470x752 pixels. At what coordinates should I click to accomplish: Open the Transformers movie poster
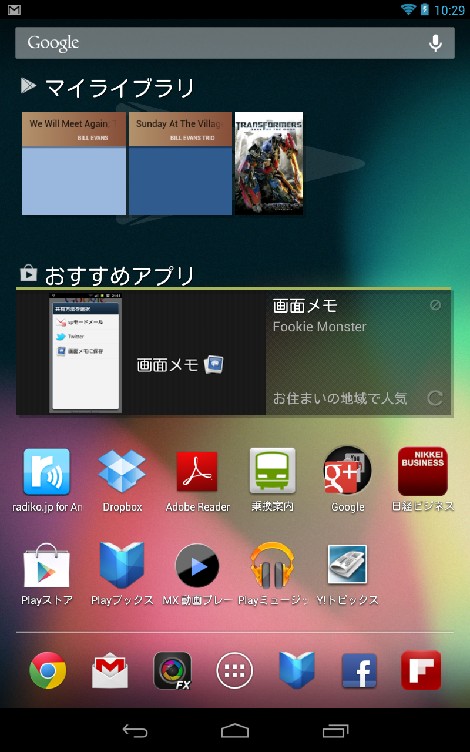(269, 164)
